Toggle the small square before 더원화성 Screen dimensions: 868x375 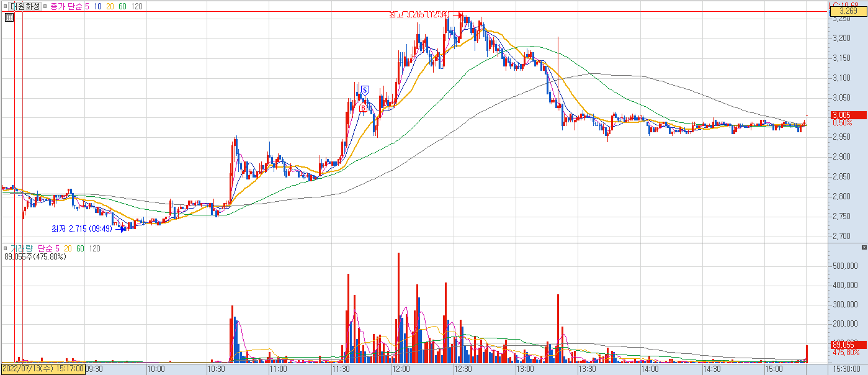coord(6,6)
